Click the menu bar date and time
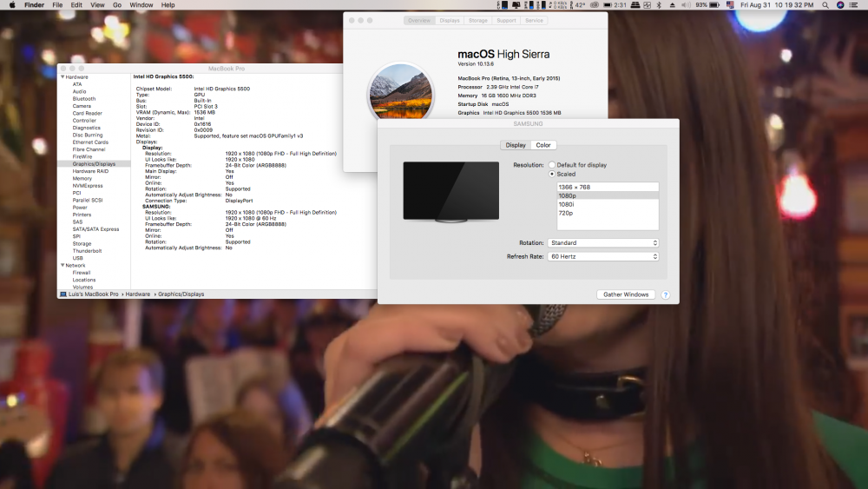The width and height of the screenshot is (868, 489). 777,5
